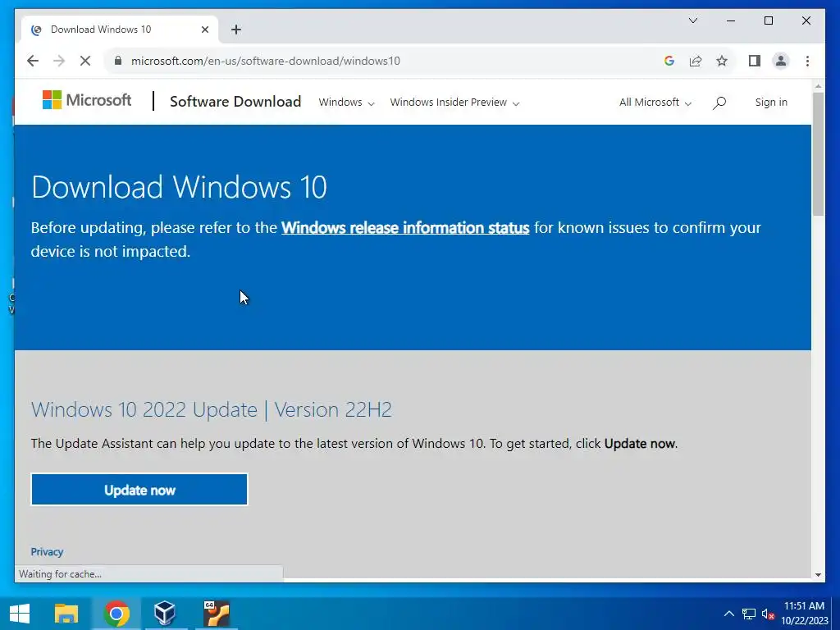Click the Microsoft logo

[87, 100]
